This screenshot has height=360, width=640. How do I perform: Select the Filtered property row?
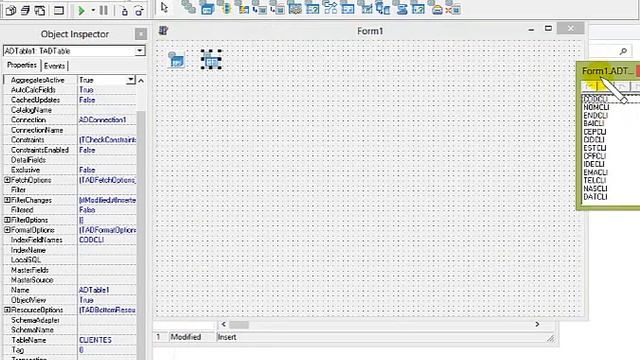(x=70, y=210)
